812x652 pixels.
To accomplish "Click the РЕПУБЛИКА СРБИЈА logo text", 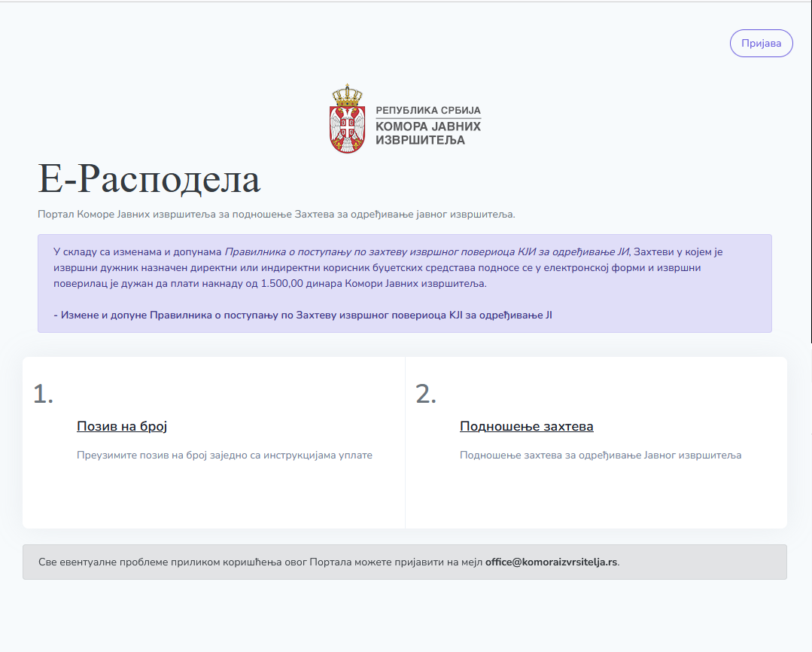I will 427,111.
